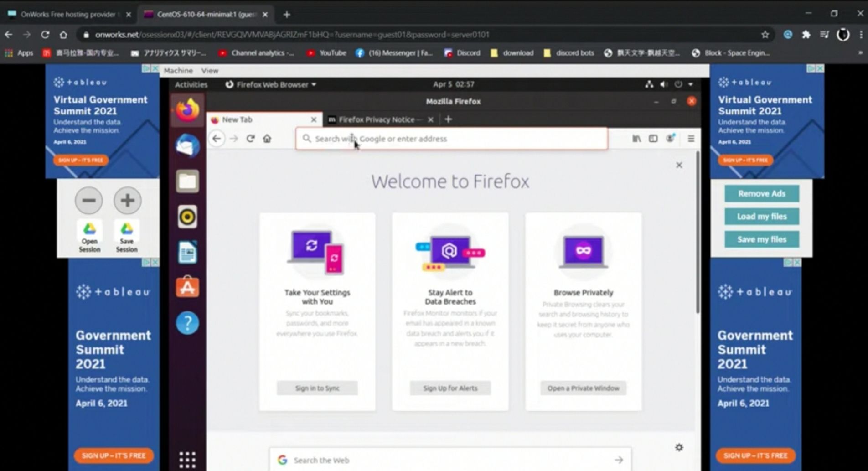
Task: Open the Machine menu
Action: (178, 71)
